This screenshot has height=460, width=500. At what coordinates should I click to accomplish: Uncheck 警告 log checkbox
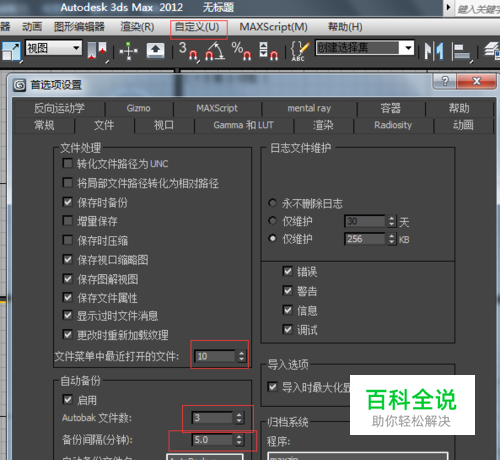pos(287,291)
